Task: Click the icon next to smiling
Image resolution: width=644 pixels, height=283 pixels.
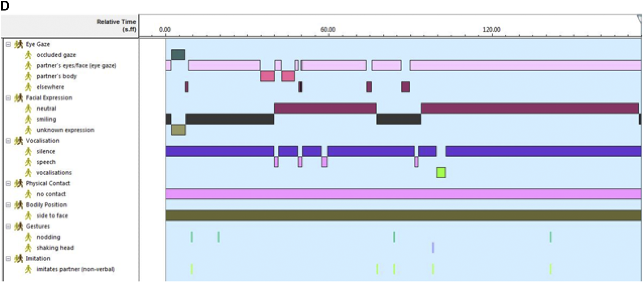Action: tap(28, 119)
